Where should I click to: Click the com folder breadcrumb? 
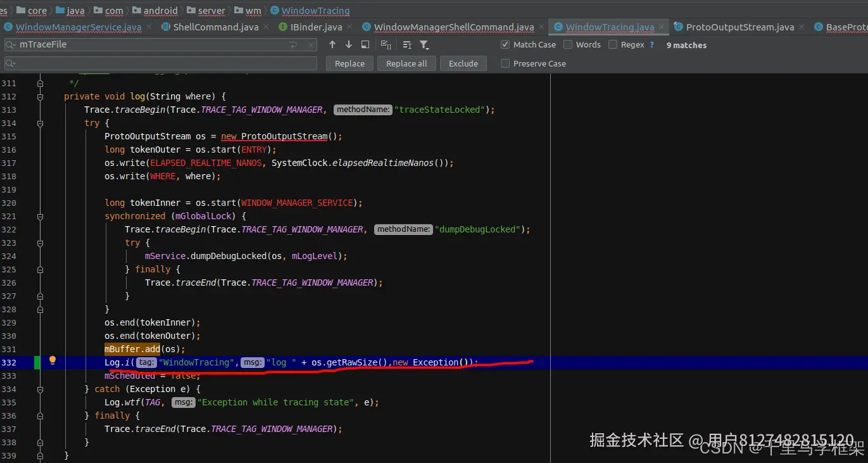pyautogui.click(x=108, y=10)
